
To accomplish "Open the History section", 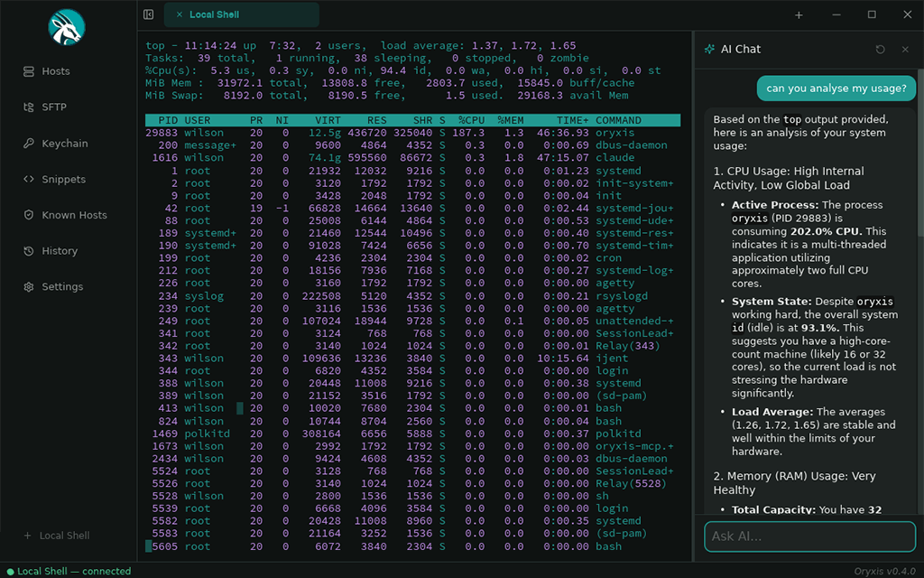I will [54, 251].
